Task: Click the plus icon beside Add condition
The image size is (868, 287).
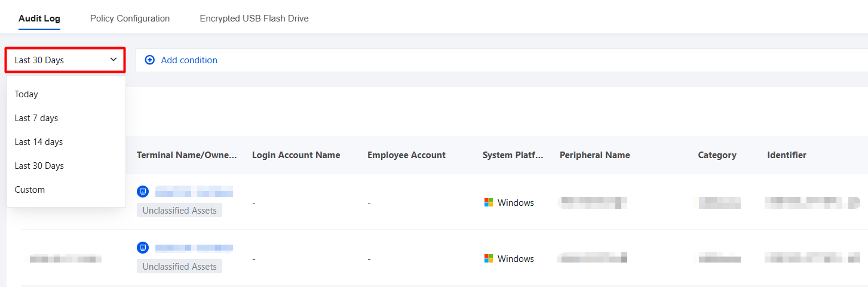Action: pyautogui.click(x=150, y=60)
